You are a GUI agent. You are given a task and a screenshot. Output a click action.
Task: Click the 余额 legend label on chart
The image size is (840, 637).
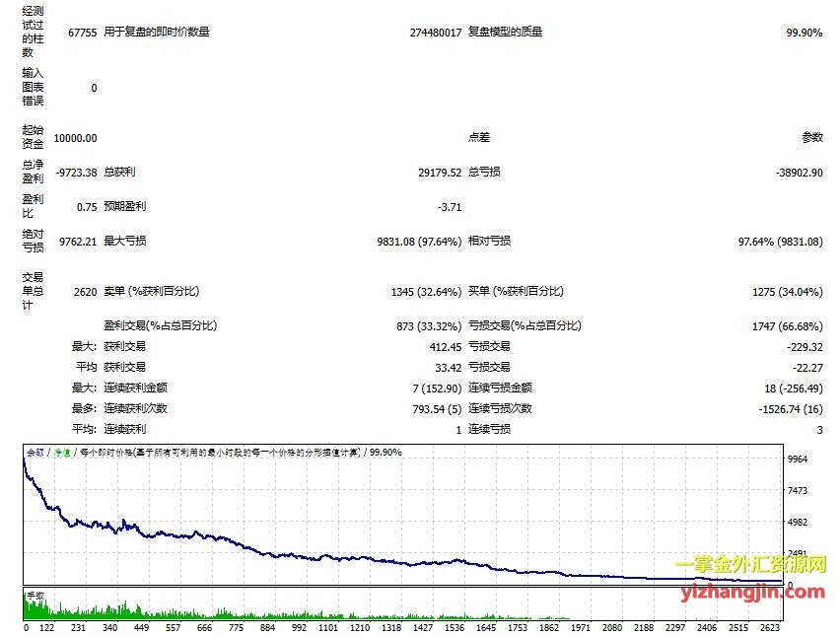tap(35, 452)
